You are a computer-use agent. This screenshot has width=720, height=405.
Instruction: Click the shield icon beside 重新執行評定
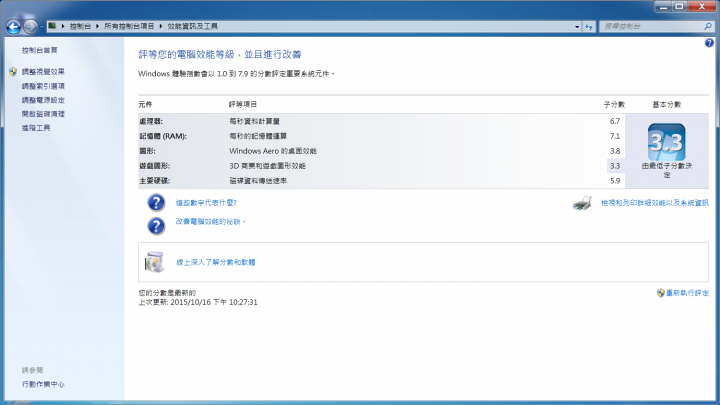coord(661,293)
